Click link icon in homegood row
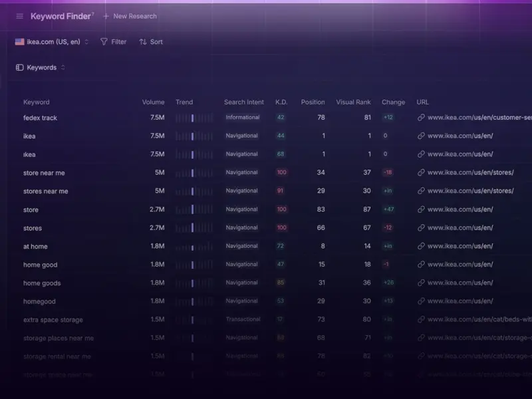The image size is (532, 399). [421, 301]
